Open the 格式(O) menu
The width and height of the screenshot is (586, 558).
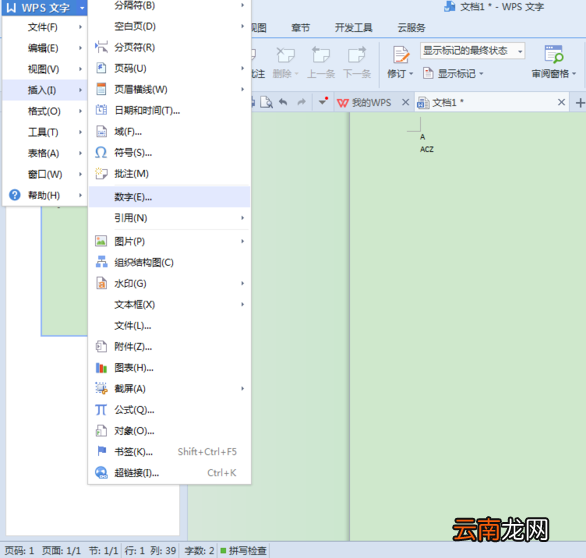(45, 111)
